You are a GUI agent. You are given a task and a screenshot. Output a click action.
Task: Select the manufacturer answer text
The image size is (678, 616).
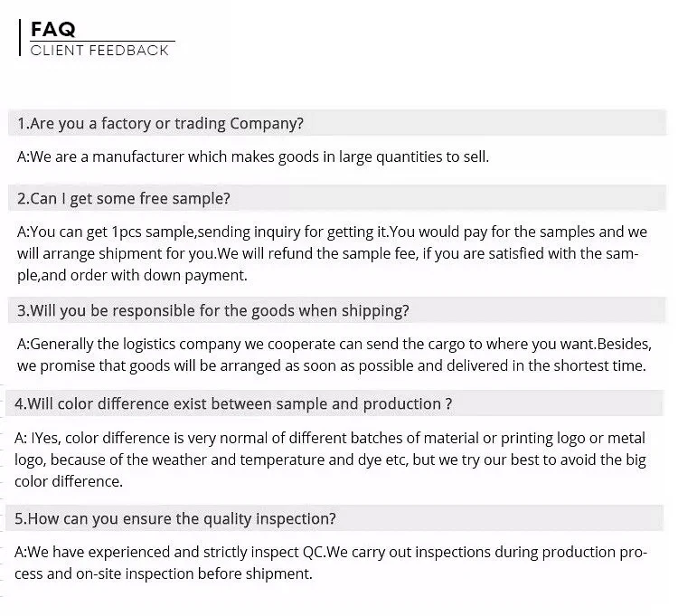[253, 156]
